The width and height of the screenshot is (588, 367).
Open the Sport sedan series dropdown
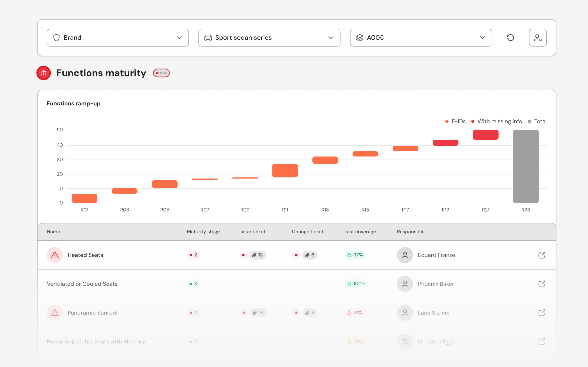269,38
